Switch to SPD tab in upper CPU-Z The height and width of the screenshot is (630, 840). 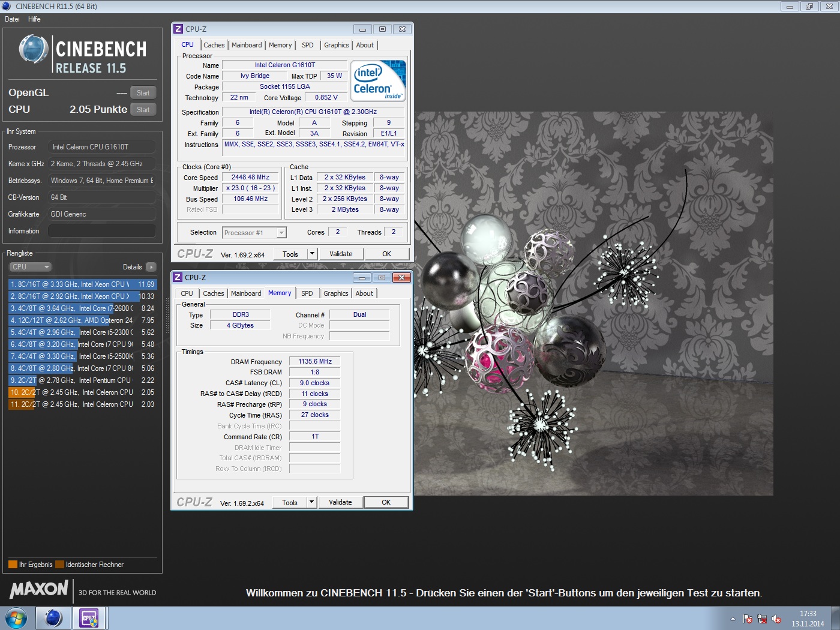308,45
